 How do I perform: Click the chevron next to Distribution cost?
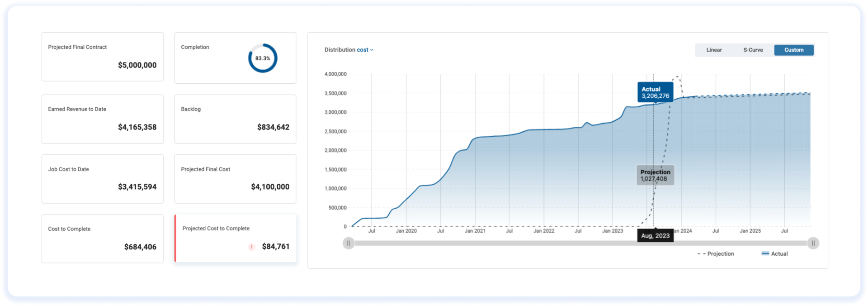pos(372,50)
